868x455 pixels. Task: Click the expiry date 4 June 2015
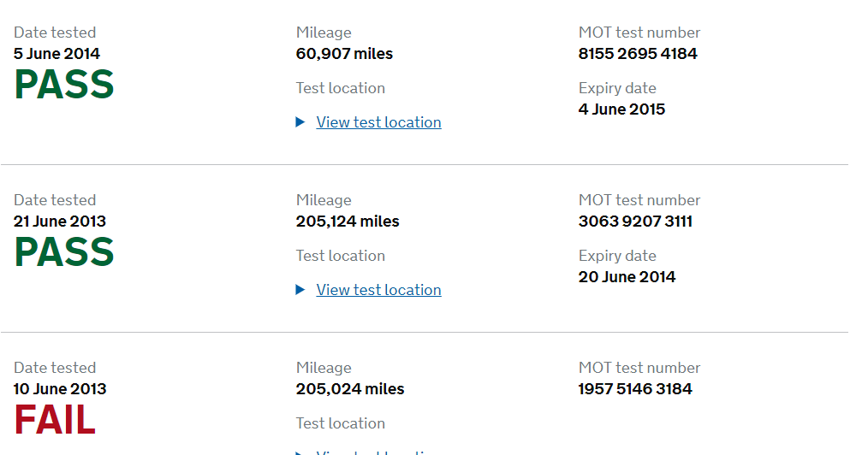point(621,109)
